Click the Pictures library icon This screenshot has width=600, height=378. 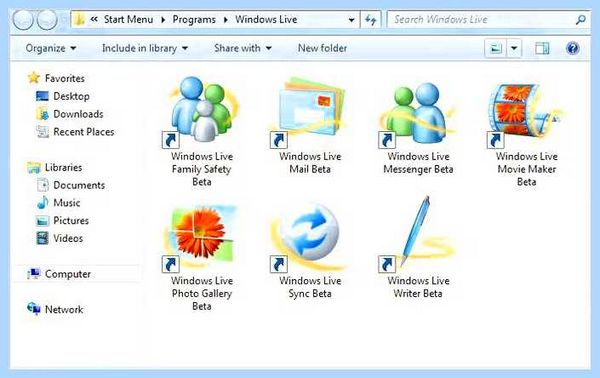[x=42, y=220]
